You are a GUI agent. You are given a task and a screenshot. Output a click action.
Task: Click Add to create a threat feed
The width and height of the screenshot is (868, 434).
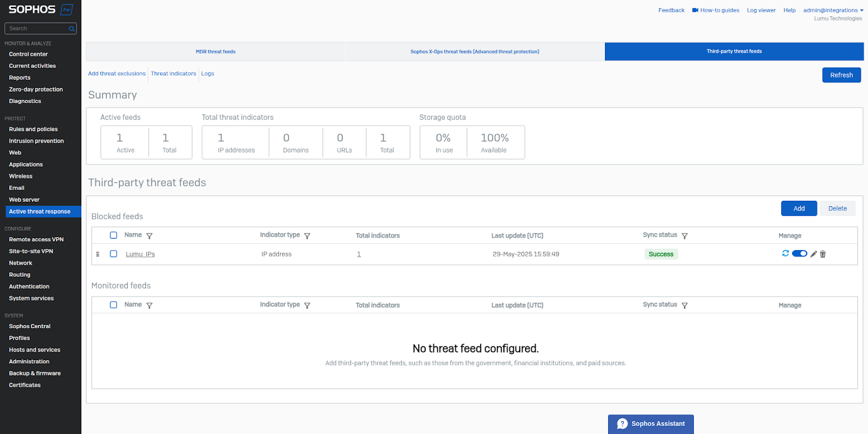tap(799, 208)
